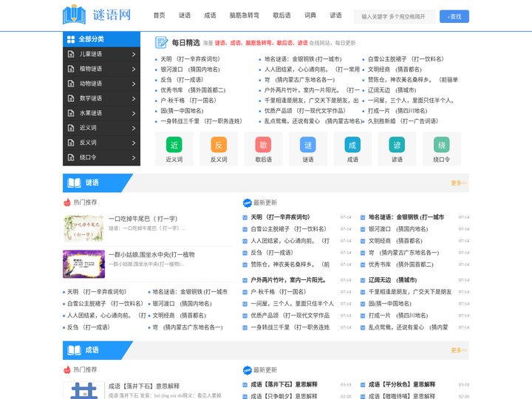The height and width of the screenshot is (399, 532).
Task: Open 白雪公主脱裙子 in 每日精选 list
Action: 406,59
